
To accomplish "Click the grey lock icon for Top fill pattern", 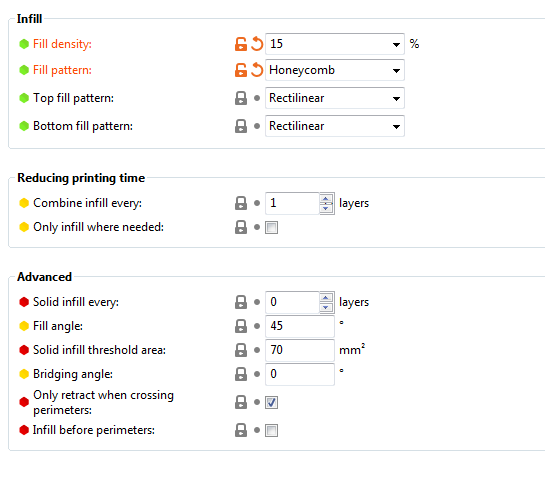I will pyautogui.click(x=241, y=98).
